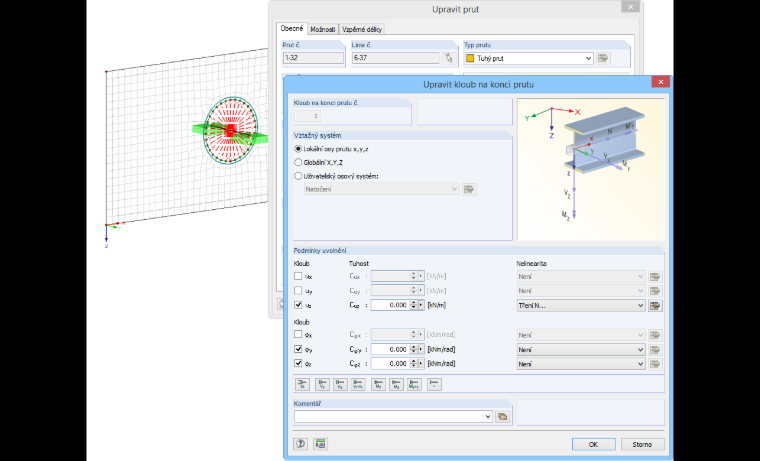This screenshot has height=461, width=760.
Task: Click the pick-line cursor icon beside Linie č.
Action: tap(449, 58)
